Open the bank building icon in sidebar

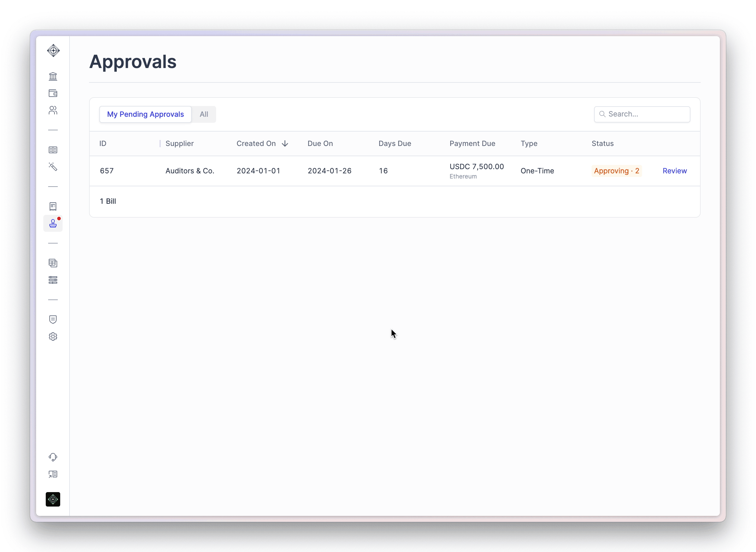point(53,76)
